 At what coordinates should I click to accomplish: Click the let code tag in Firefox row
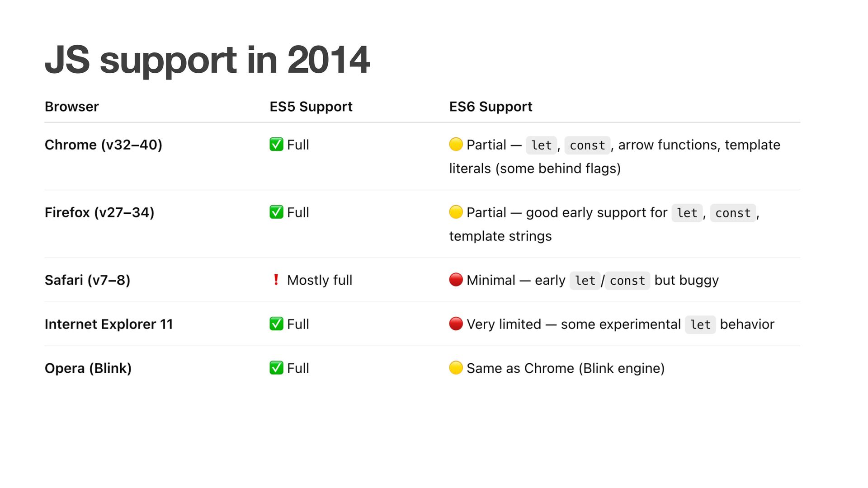point(687,213)
